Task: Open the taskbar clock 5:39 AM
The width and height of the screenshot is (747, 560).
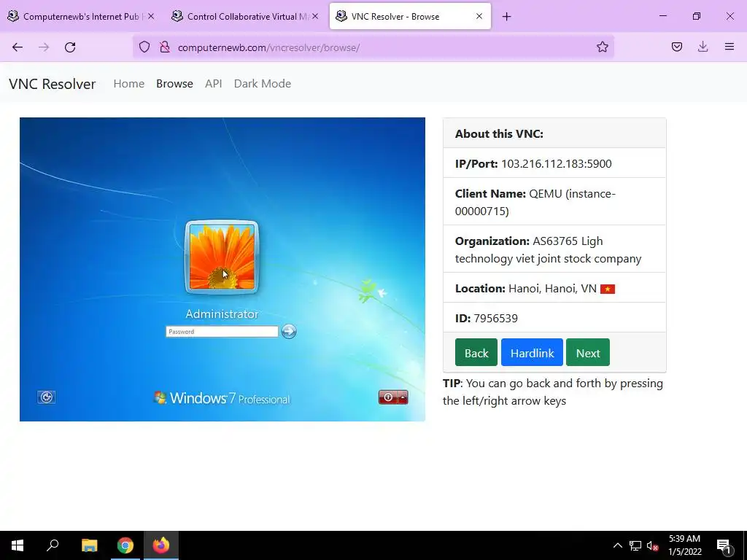Action: (684, 545)
